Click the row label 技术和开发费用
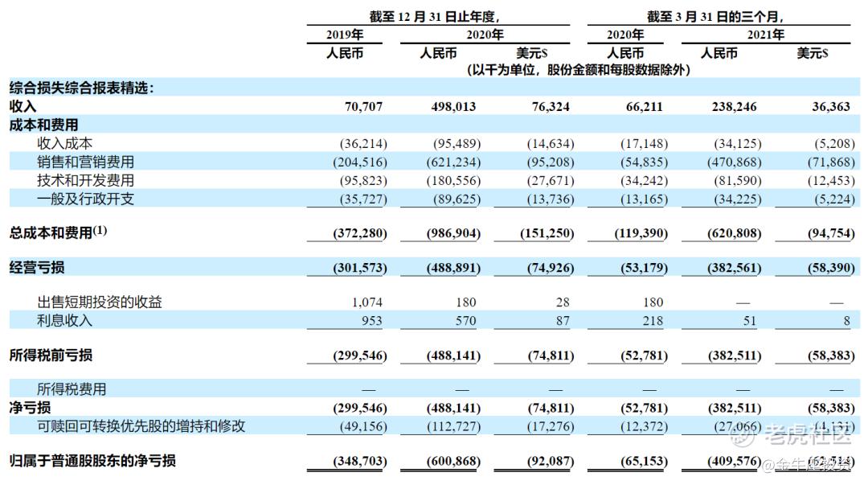Screen dimensions: 868x485 86,180
